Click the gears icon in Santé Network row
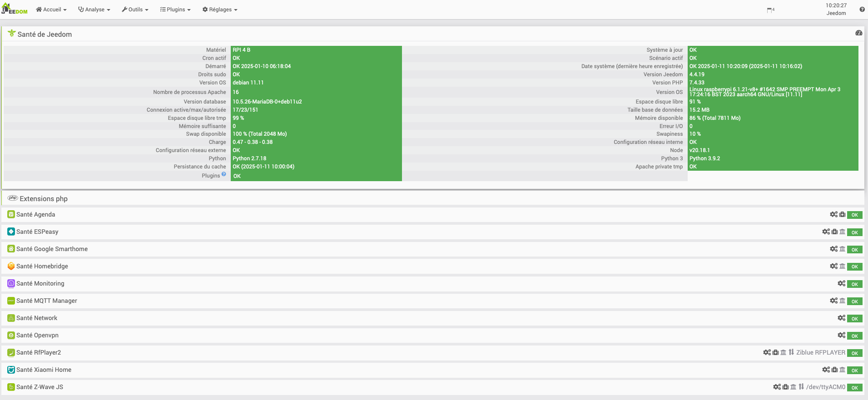 (841, 318)
